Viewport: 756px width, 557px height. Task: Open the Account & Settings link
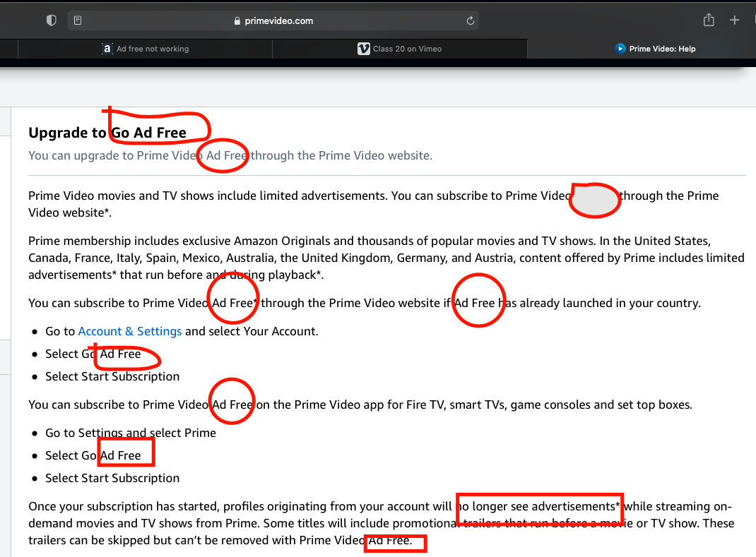click(130, 331)
